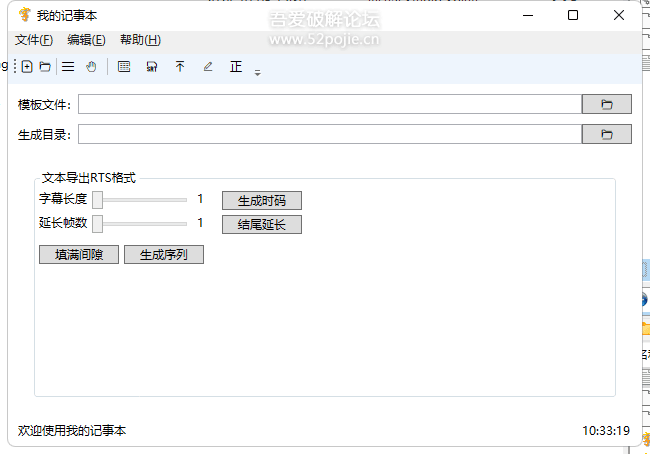The image size is (650, 454).
Task: Expand the toolbar overflow arrow
Action: 257,73
